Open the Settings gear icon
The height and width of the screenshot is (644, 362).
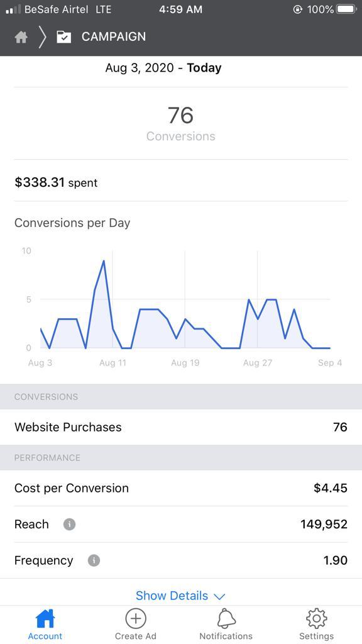coord(317,619)
